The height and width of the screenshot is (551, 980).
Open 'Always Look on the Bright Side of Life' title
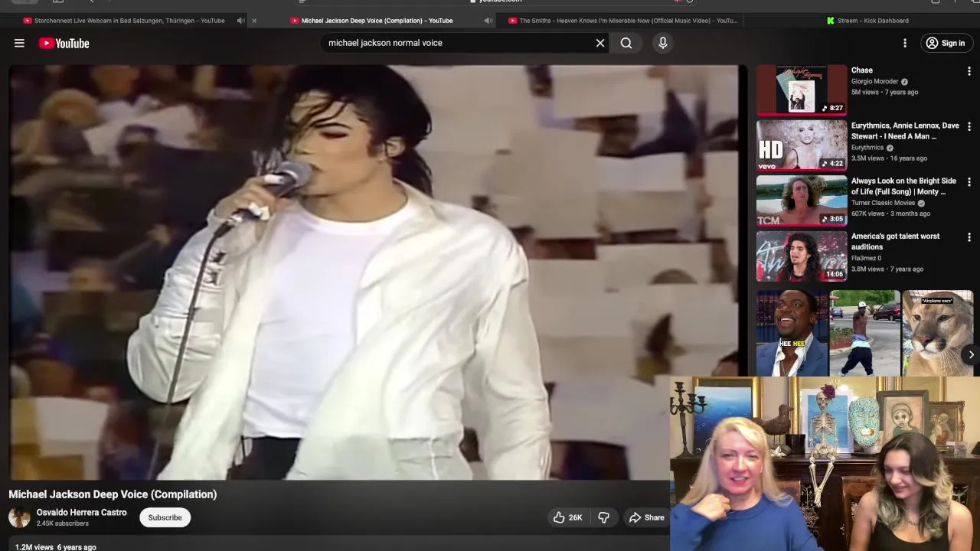pyautogui.click(x=903, y=186)
